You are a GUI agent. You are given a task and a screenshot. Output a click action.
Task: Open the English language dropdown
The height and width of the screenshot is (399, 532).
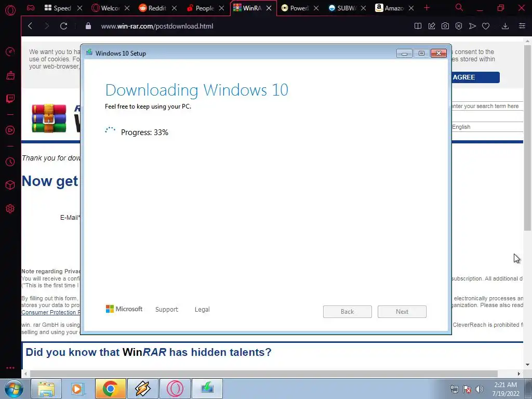[x=487, y=127]
